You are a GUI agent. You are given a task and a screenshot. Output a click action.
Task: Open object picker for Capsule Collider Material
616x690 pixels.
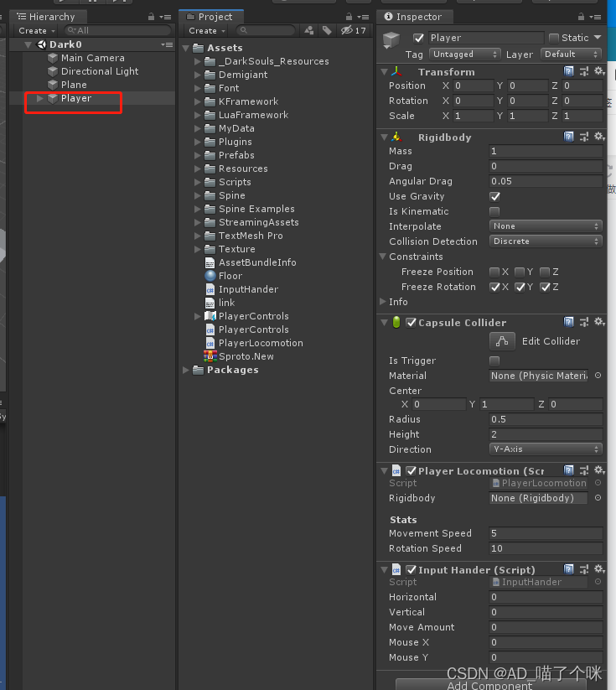(x=598, y=376)
